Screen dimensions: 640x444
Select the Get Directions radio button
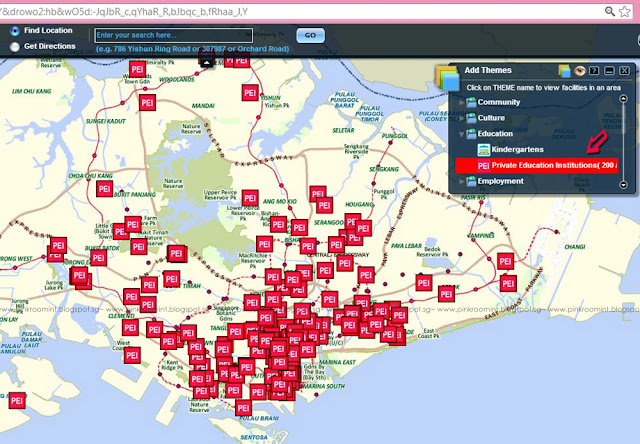(15, 47)
